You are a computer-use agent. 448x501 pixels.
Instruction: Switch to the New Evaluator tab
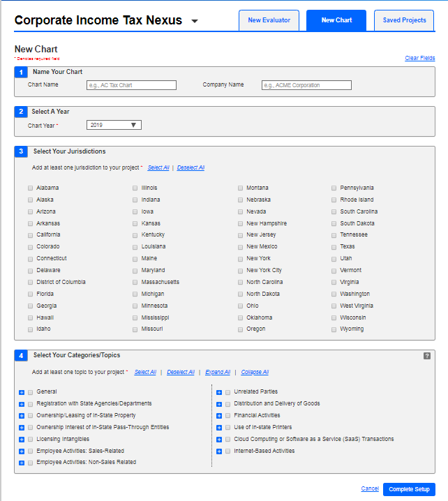(x=269, y=20)
